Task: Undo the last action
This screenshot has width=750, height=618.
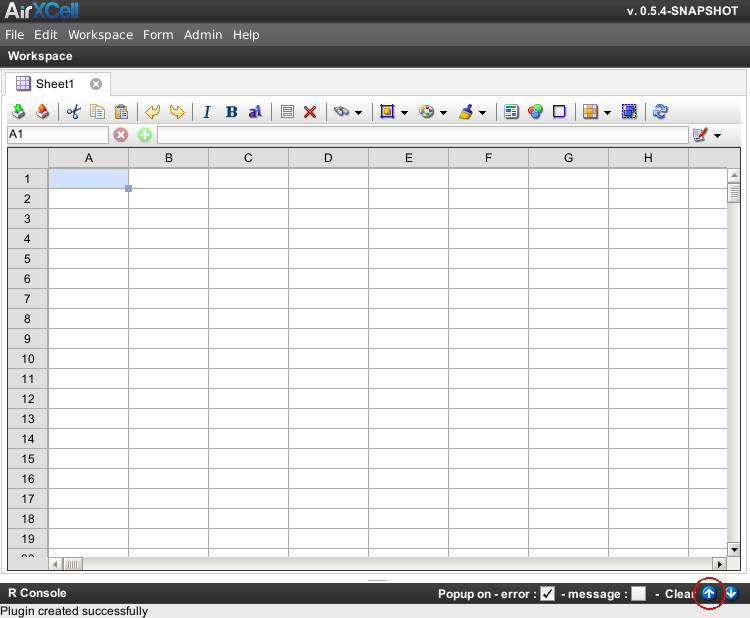Action: tap(153, 112)
